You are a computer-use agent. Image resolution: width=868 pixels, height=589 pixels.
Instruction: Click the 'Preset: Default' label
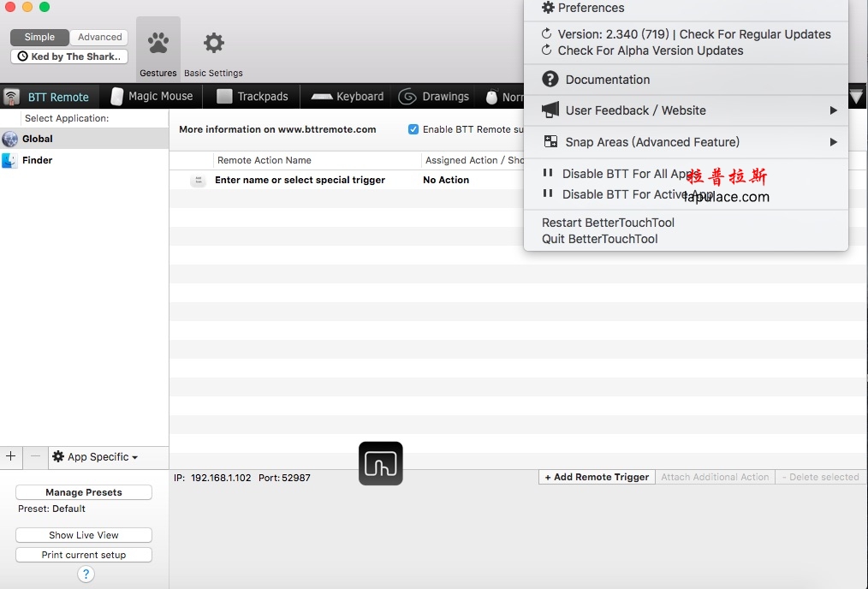(x=51, y=509)
